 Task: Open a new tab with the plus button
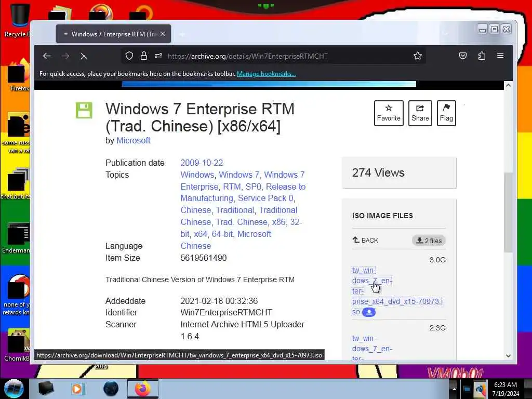tap(182, 34)
